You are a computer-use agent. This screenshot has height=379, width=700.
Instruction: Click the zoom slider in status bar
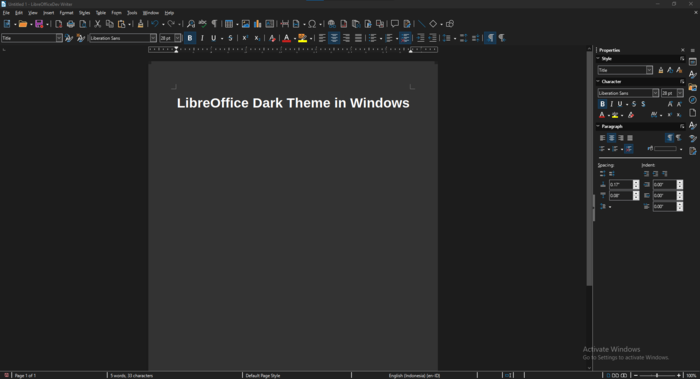(x=657, y=375)
